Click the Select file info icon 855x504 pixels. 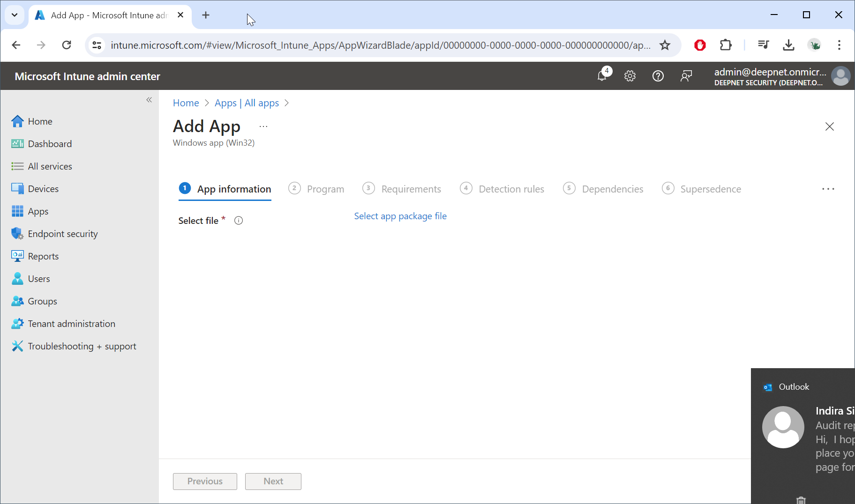pyautogui.click(x=239, y=221)
